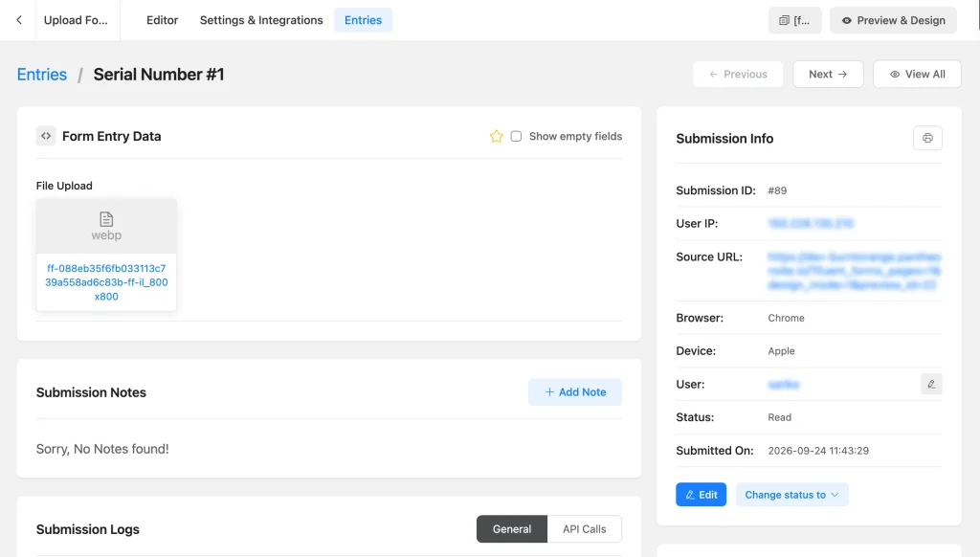Click the blue Edit button
The image size is (980, 557).
point(702,495)
